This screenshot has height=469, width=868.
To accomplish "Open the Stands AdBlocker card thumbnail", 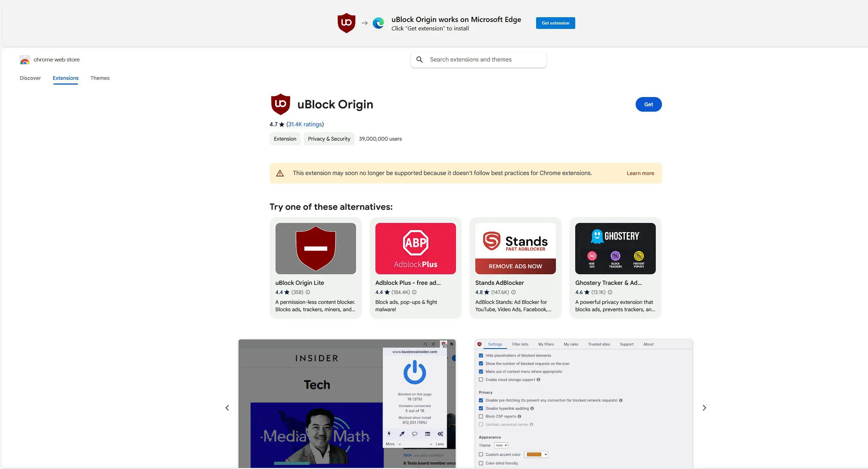I will tap(516, 249).
